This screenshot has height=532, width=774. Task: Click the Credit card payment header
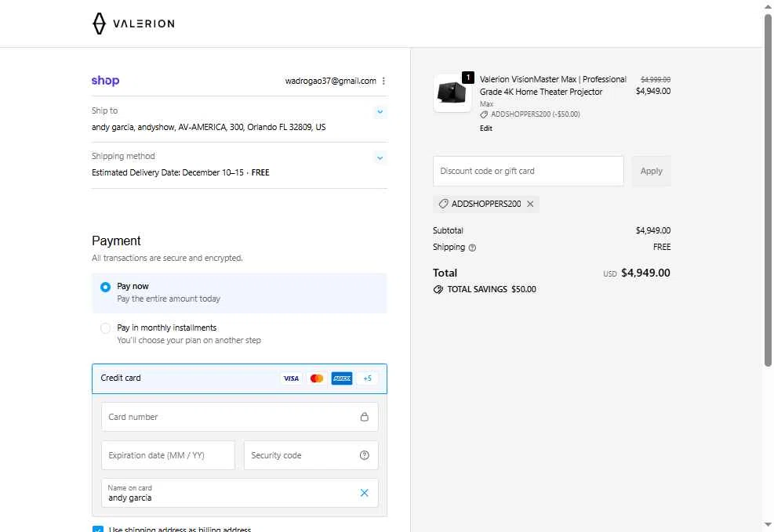[x=239, y=378]
